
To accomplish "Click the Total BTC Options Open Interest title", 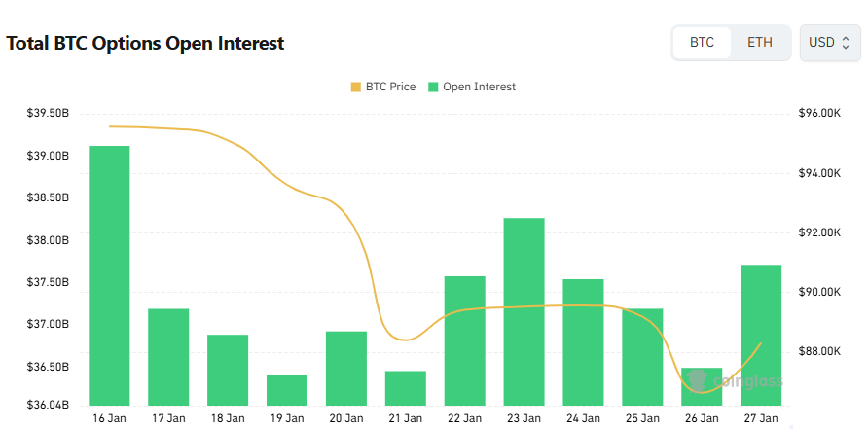I will click(x=146, y=44).
